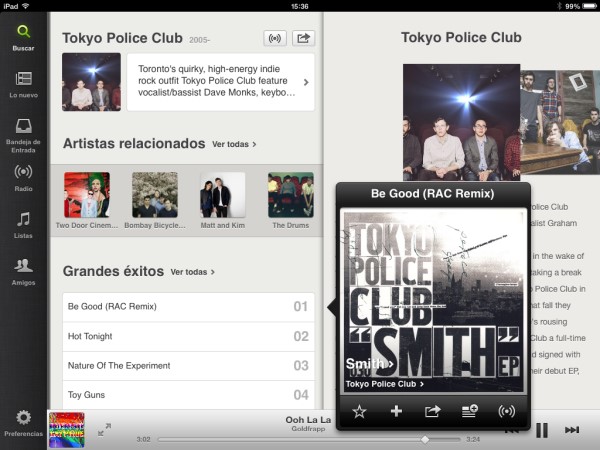Tap battery indicator in status bar
This screenshot has width=600, height=450.
(x=589, y=6)
